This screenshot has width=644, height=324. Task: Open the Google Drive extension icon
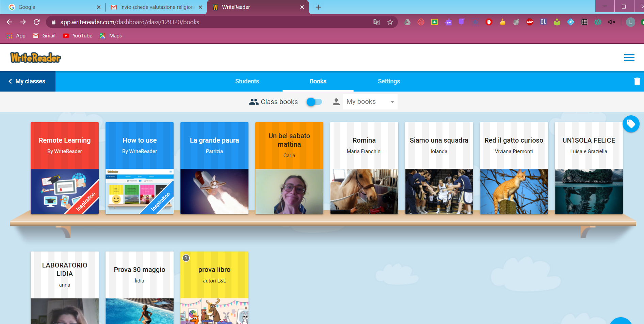click(407, 22)
